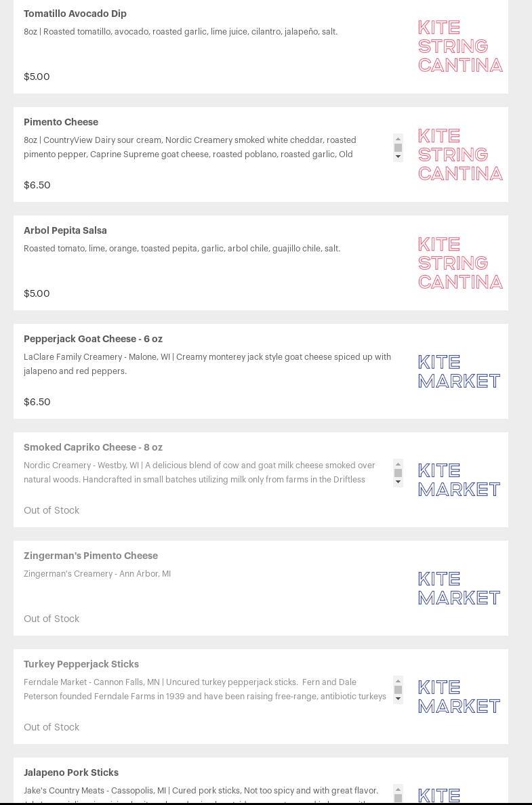Open the Jalapeno Pork Sticks item
The height and width of the screenshot is (805, 532).
(x=71, y=772)
